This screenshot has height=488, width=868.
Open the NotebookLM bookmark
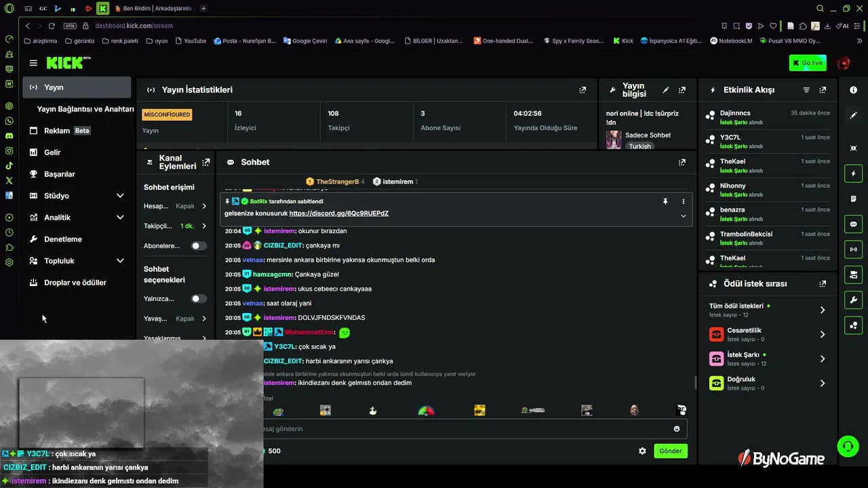click(x=731, y=41)
